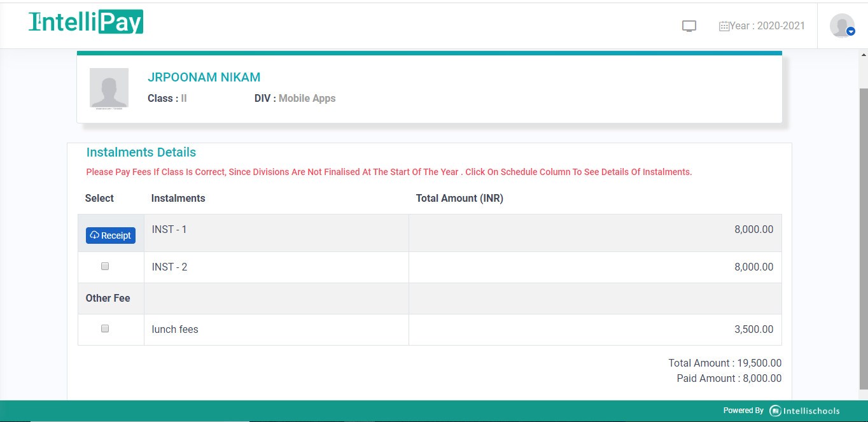Click the monitor screen icon in header
The height and width of the screenshot is (422, 868).
(689, 26)
